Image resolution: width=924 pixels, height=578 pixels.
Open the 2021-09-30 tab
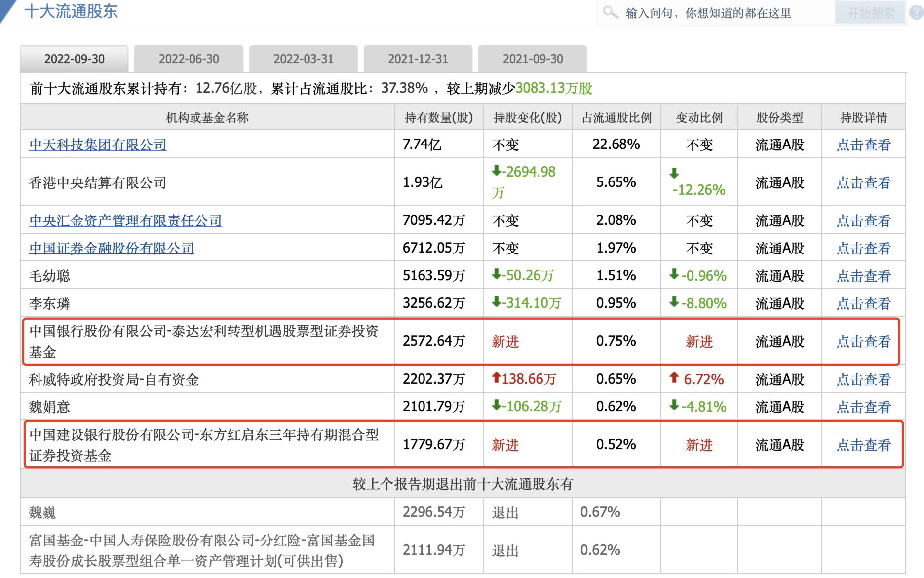[533, 59]
